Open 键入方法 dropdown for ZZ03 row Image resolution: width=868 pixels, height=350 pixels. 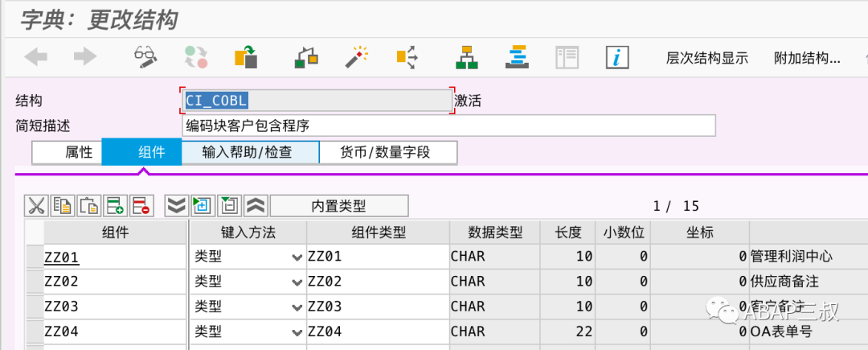297,307
